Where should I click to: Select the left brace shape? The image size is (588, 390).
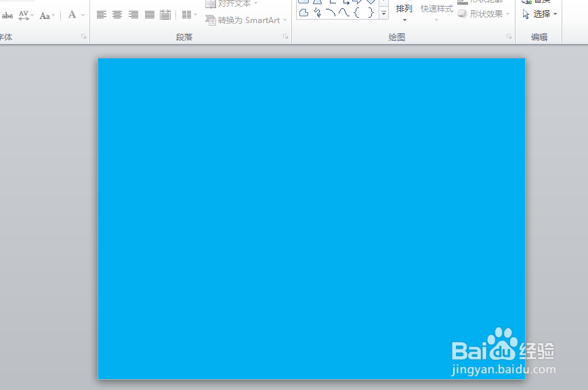(356, 13)
